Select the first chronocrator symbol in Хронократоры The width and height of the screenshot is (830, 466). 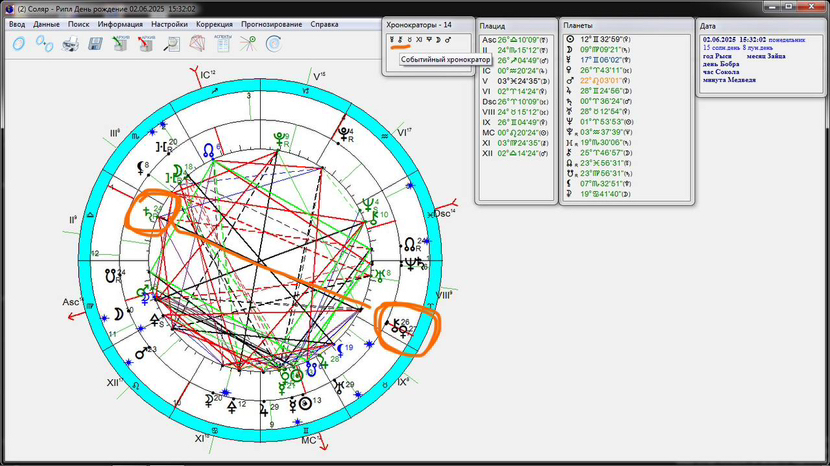(x=392, y=40)
